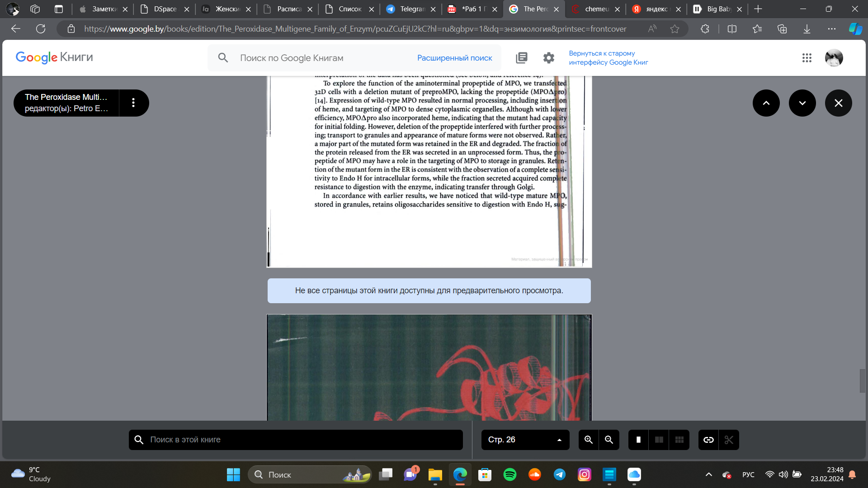This screenshot has height=488, width=868.
Task: Click the book title 'The Peroxidase Multi…' chip
Action: [66, 103]
